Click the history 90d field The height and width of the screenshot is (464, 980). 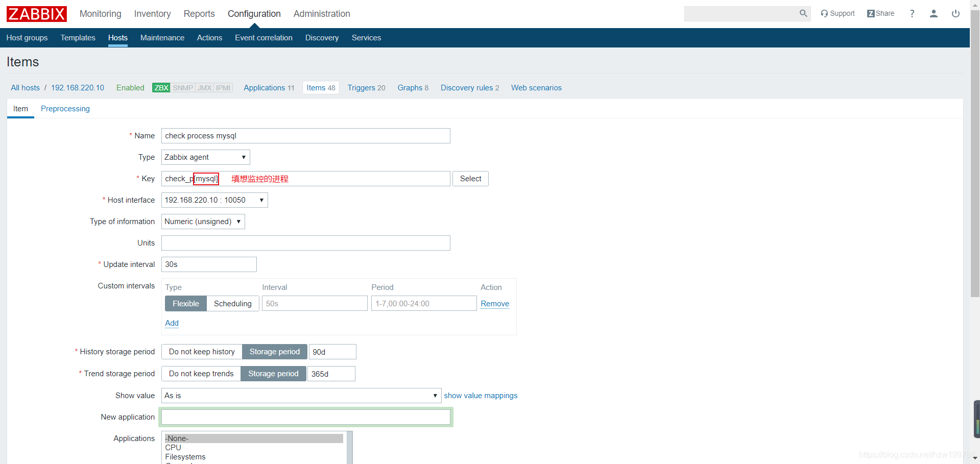point(332,352)
